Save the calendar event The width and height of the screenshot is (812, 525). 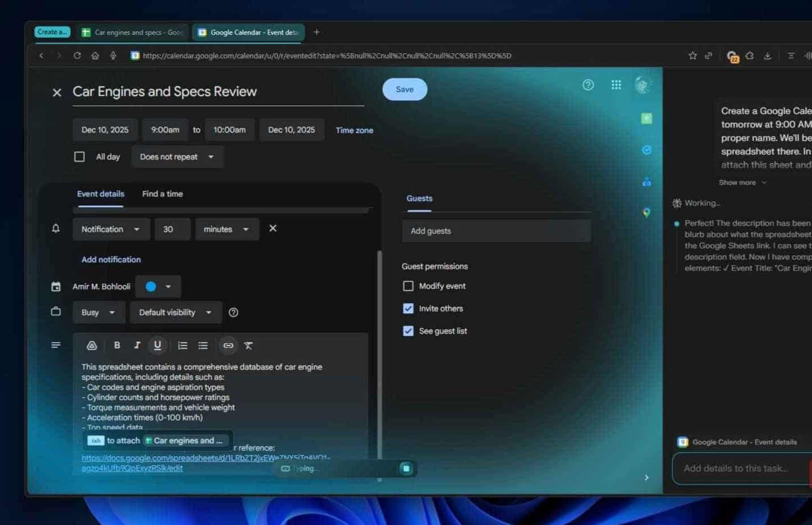(405, 89)
